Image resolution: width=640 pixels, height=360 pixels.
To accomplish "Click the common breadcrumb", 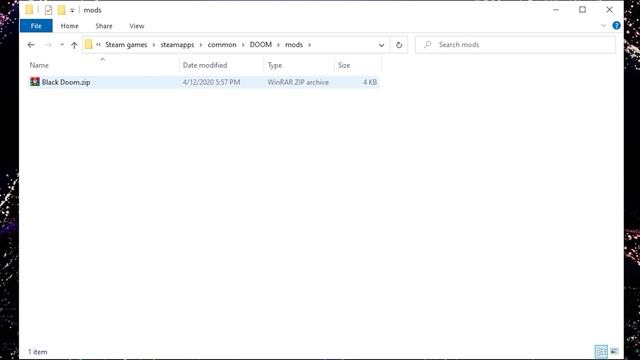I will (222, 45).
